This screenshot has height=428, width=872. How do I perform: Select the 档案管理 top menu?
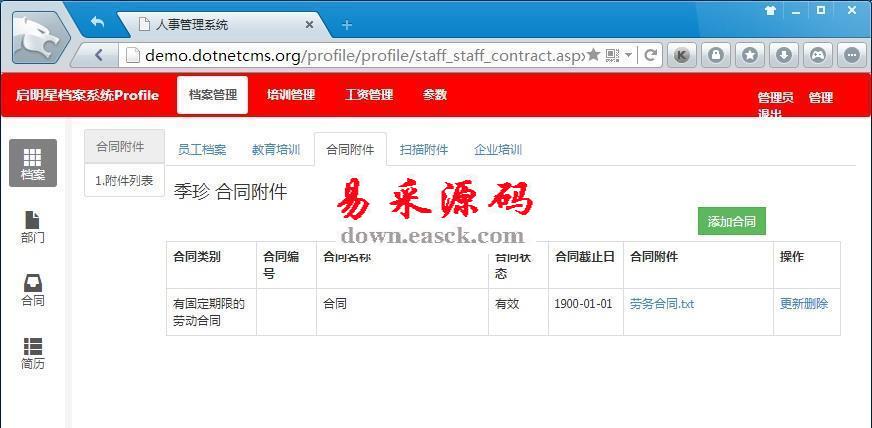pyautogui.click(x=212, y=95)
